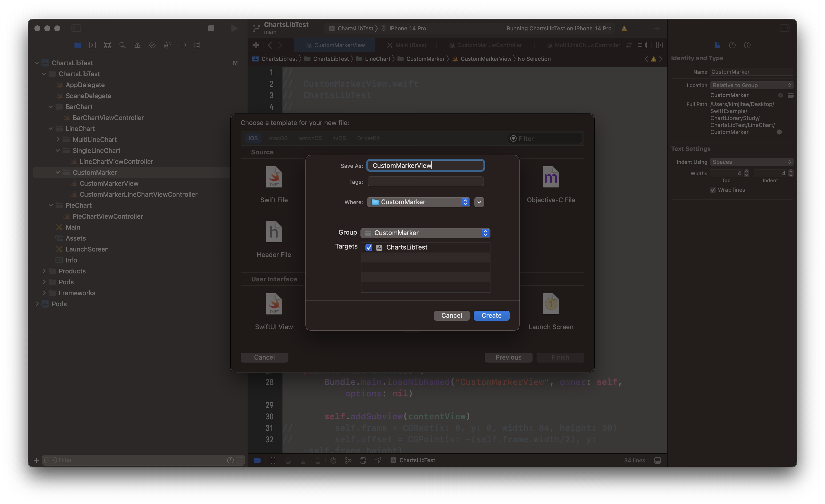Open the Group CustomMarker dropdown
This screenshot has width=825, height=504.
[x=425, y=233]
